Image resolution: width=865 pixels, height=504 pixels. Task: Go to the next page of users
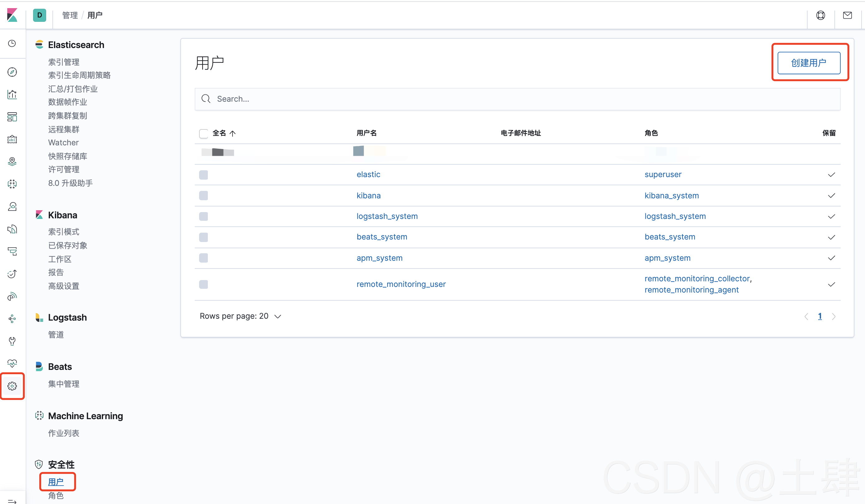pos(833,316)
